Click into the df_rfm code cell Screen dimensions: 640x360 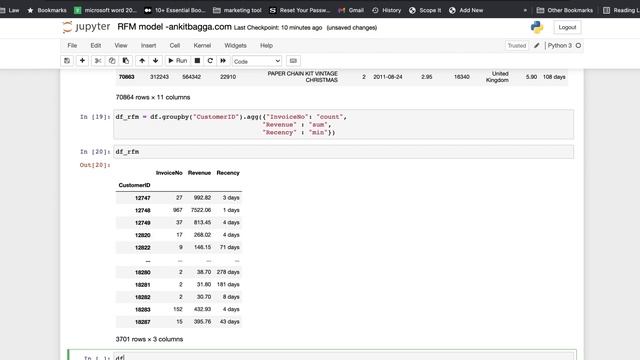point(344,152)
